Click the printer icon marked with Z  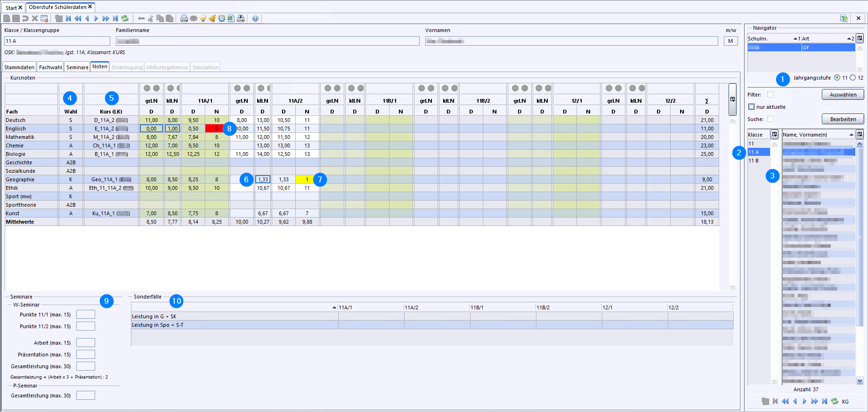point(241,18)
